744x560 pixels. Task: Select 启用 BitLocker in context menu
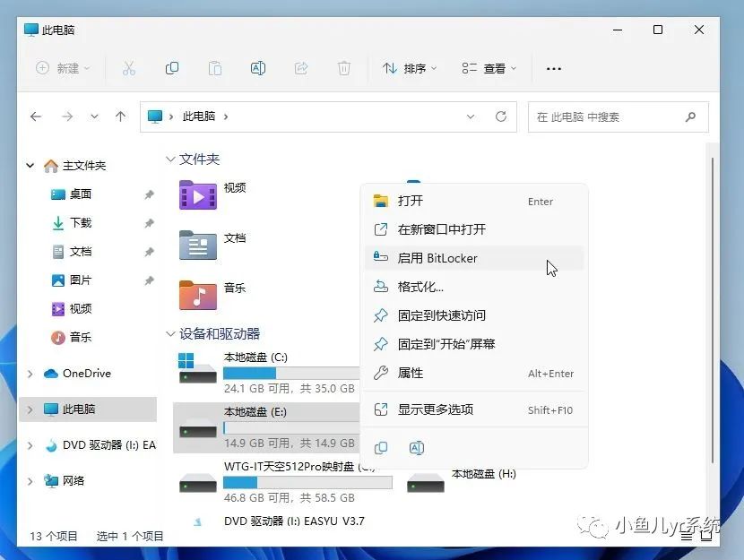coord(474,258)
